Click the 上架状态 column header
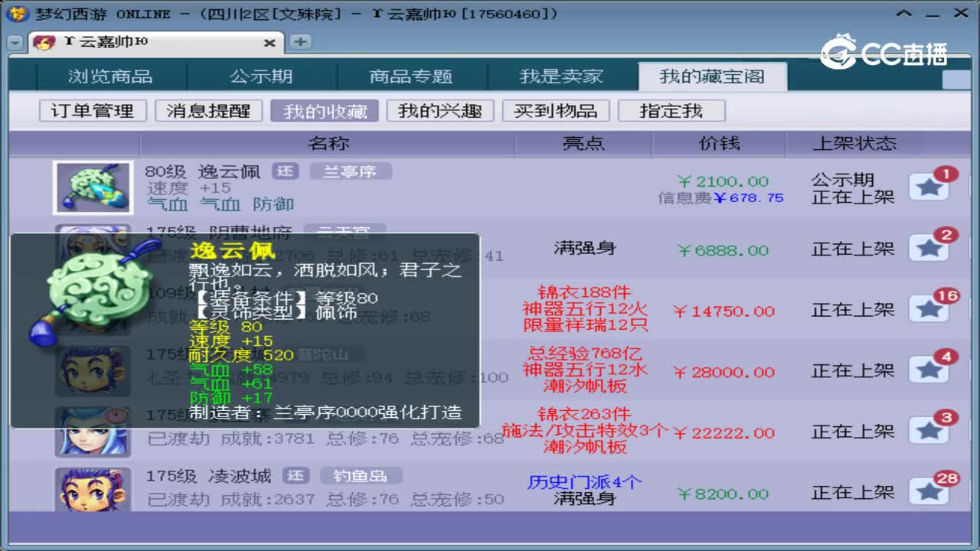Viewport: 980px width, 551px height. click(854, 144)
